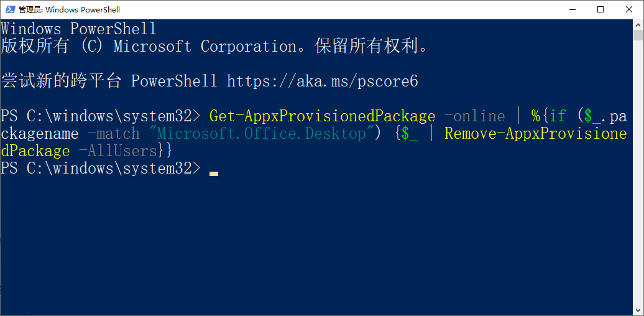Screen dimensions: 644x316
Task: Click the empty scrollbar track below thumb
Action: tap(638, 172)
